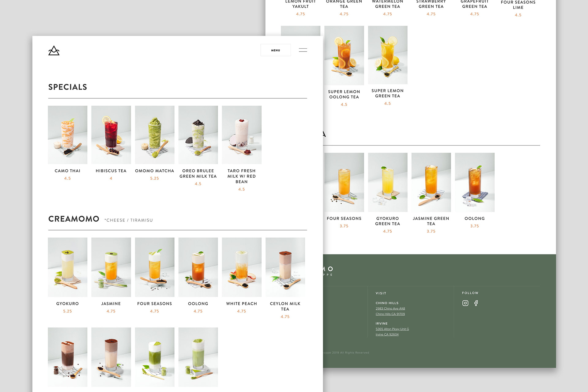Select the Camo Thai drink photo

click(x=67, y=135)
